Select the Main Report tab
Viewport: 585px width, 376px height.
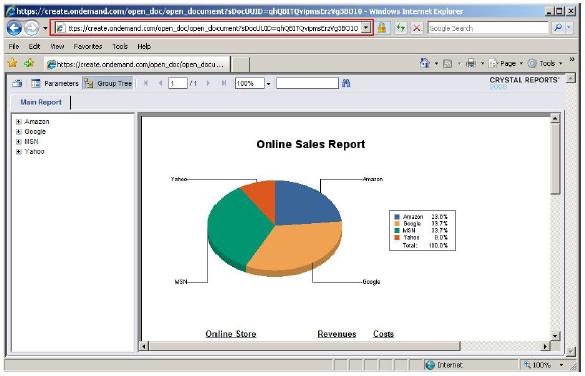tap(41, 102)
